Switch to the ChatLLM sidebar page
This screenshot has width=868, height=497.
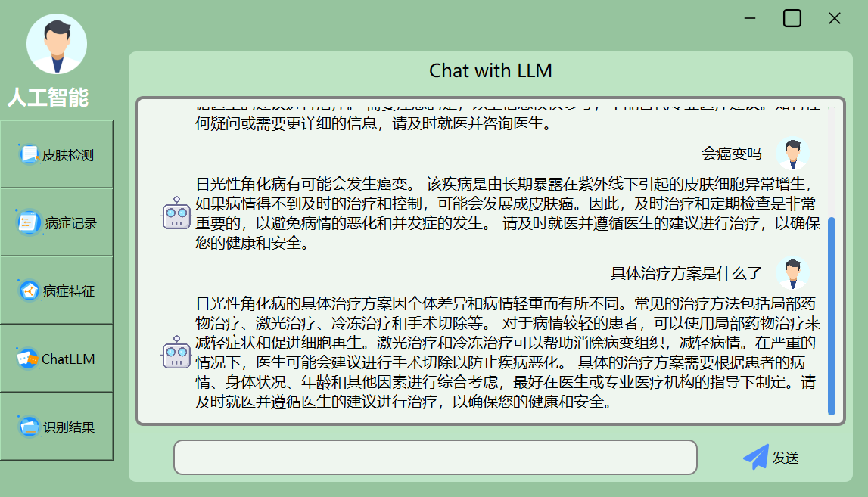coord(57,359)
